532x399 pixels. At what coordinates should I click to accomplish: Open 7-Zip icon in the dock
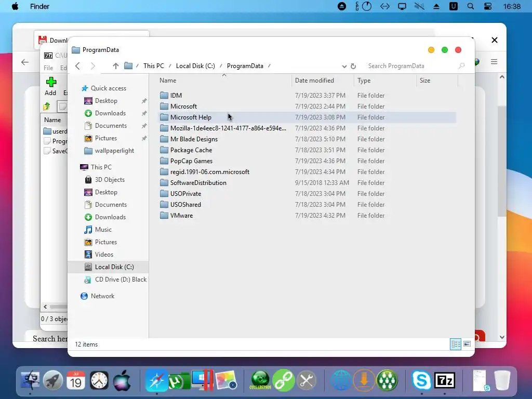click(x=445, y=380)
